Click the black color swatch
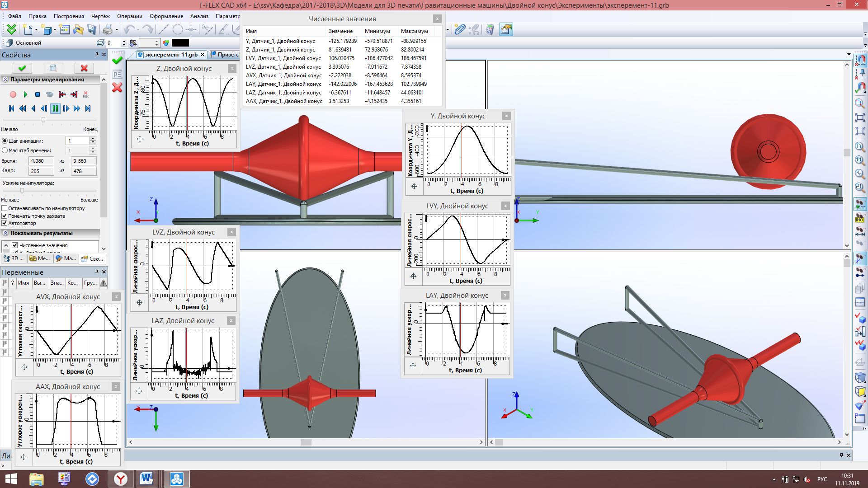Viewport: 868px width, 488px height. click(x=180, y=43)
